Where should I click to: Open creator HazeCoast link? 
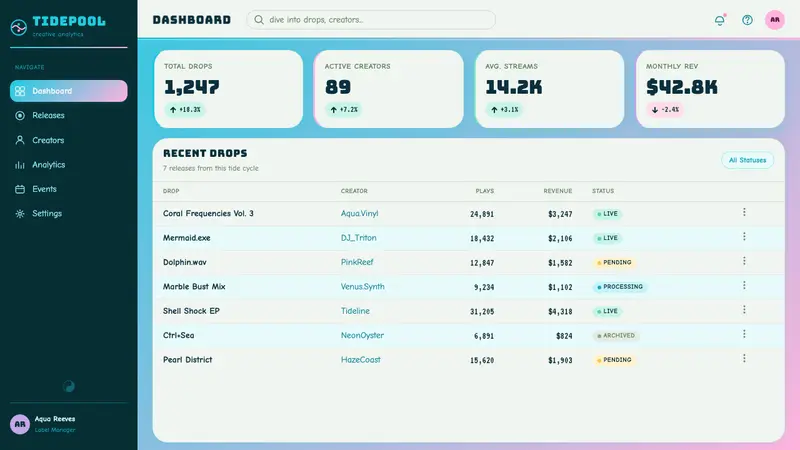[360, 360]
